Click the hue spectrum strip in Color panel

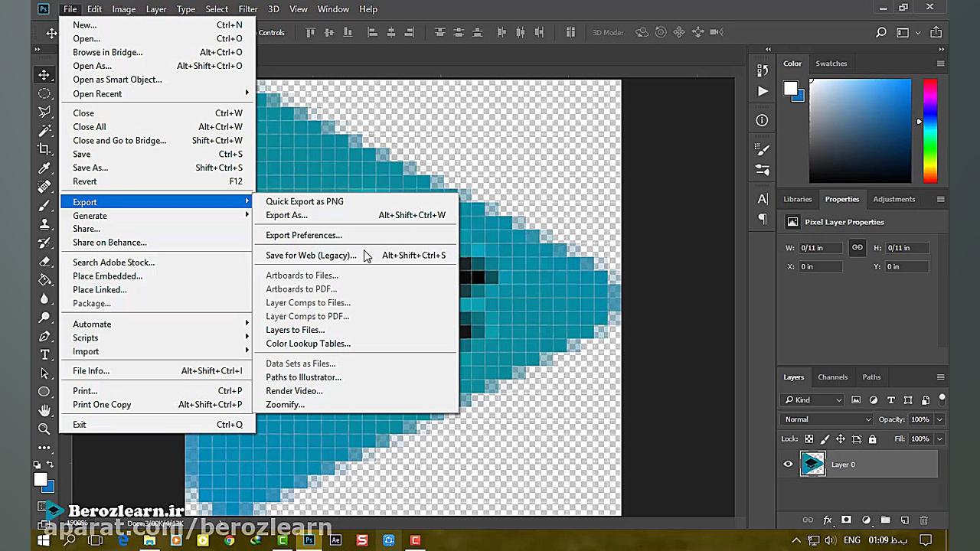pyautogui.click(x=929, y=130)
